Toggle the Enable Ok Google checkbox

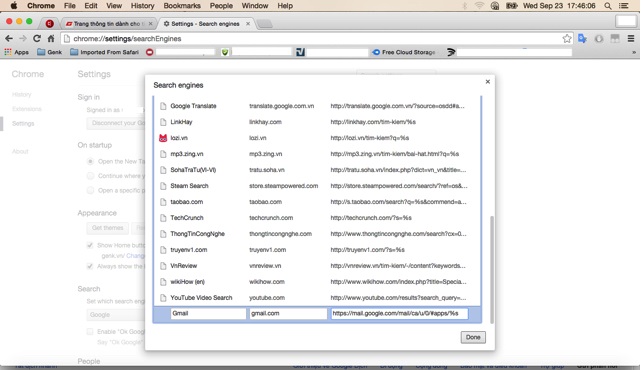pos(90,332)
